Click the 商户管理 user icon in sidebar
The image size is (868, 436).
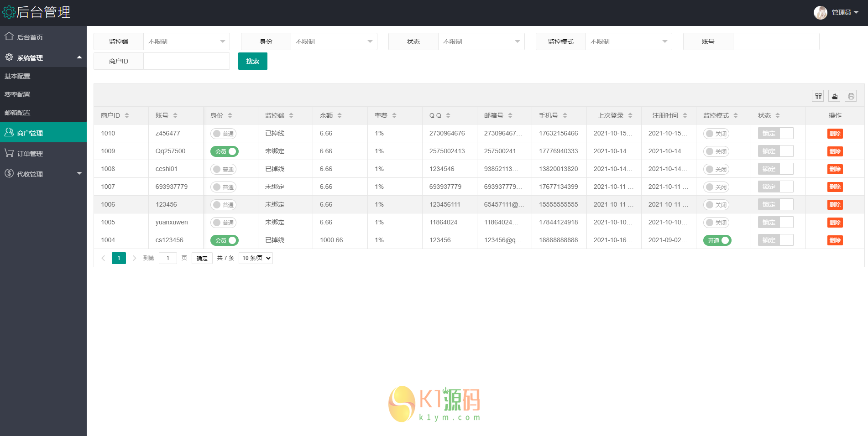click(8, 132)
